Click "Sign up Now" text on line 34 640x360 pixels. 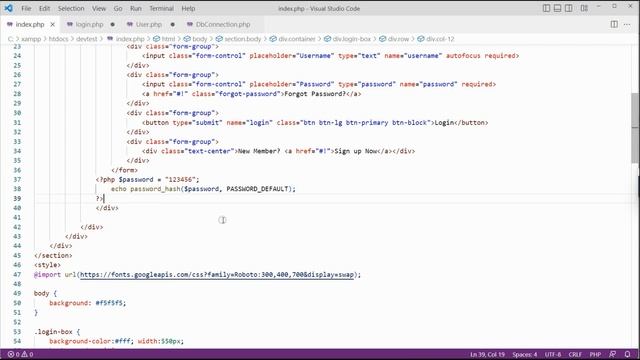pyautogui.click(x=356, y=151)
